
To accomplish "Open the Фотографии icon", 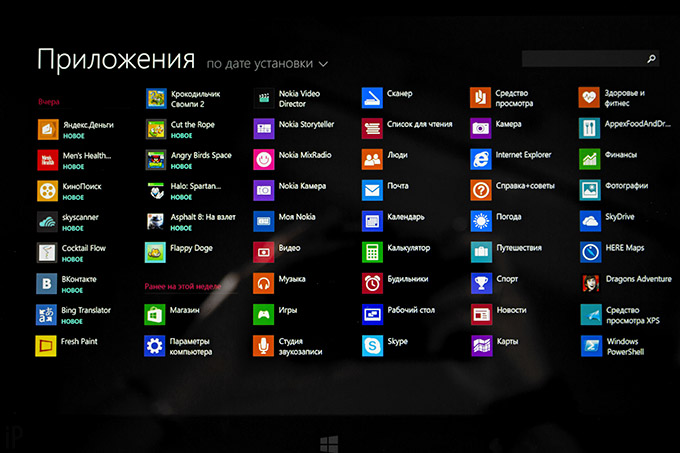I will [x=590, y=191].
